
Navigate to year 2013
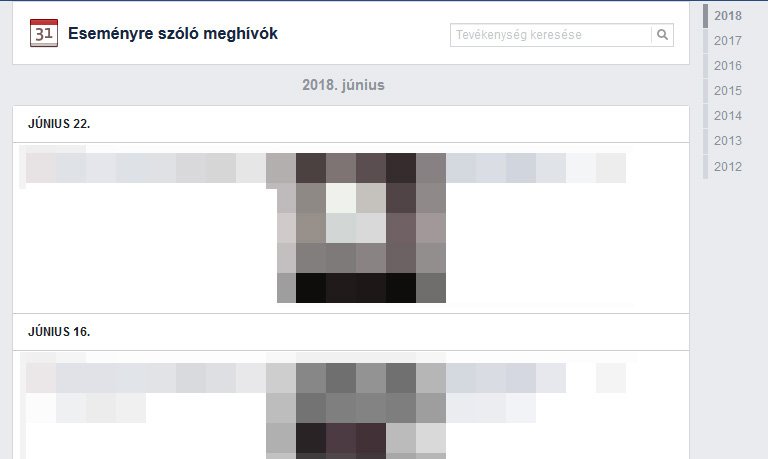[727, 141]
